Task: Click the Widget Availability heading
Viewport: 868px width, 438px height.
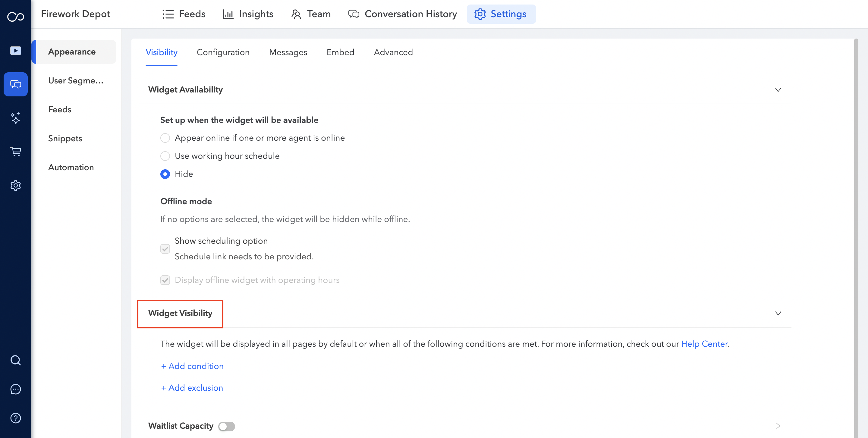Action: pos(185,90)
